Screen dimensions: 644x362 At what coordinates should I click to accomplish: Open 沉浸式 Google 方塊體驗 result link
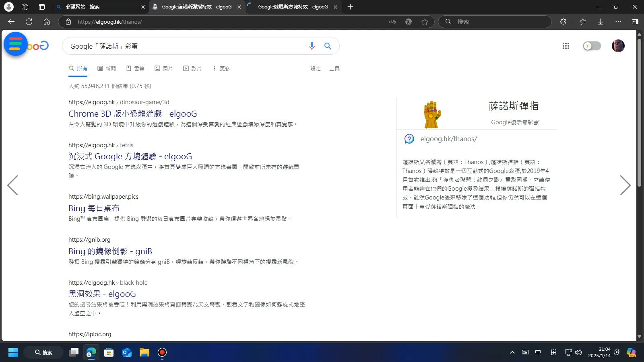point(130,156)
